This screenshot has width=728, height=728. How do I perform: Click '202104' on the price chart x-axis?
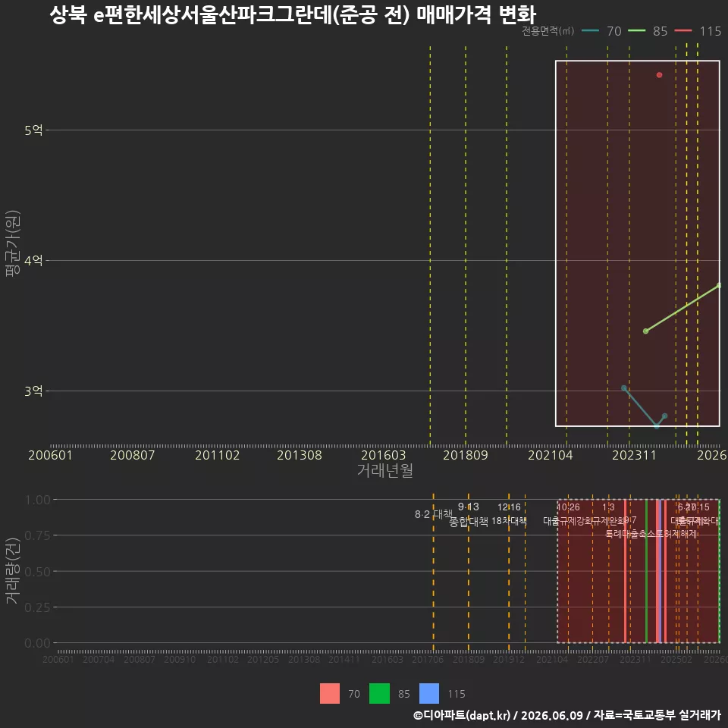tap(551, 455)
